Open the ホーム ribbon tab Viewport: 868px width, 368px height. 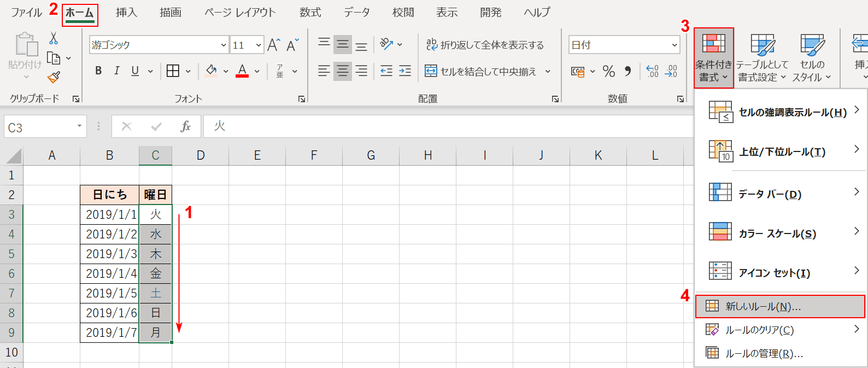click(80, 13)
